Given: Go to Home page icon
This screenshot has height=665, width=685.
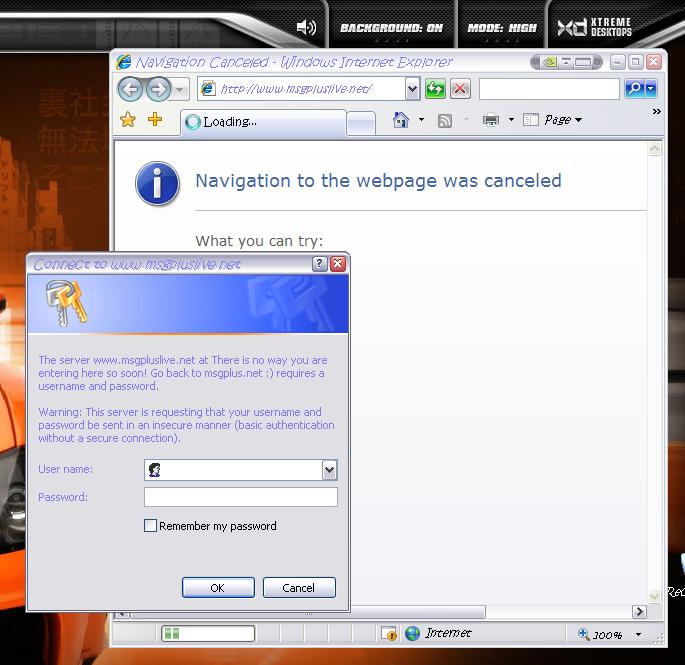Looking at the screenshot, I should pyautogui.click(x=401, y=120).
